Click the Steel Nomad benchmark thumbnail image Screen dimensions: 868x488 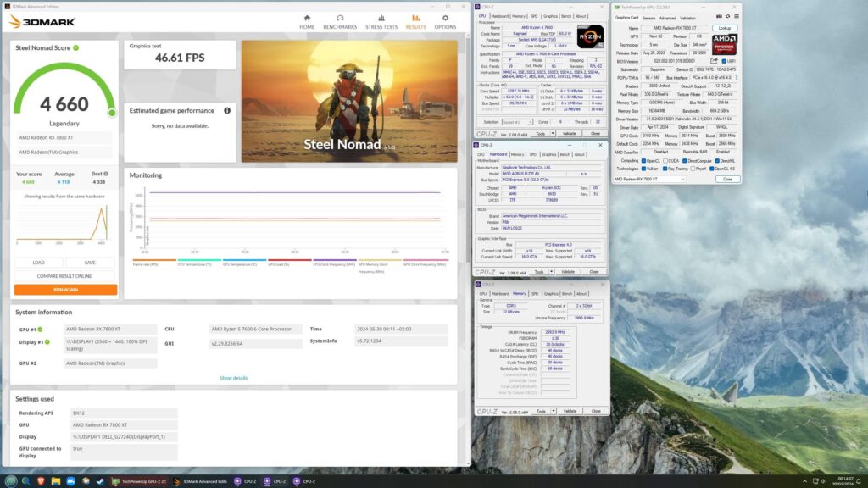(x=349, y=102)
